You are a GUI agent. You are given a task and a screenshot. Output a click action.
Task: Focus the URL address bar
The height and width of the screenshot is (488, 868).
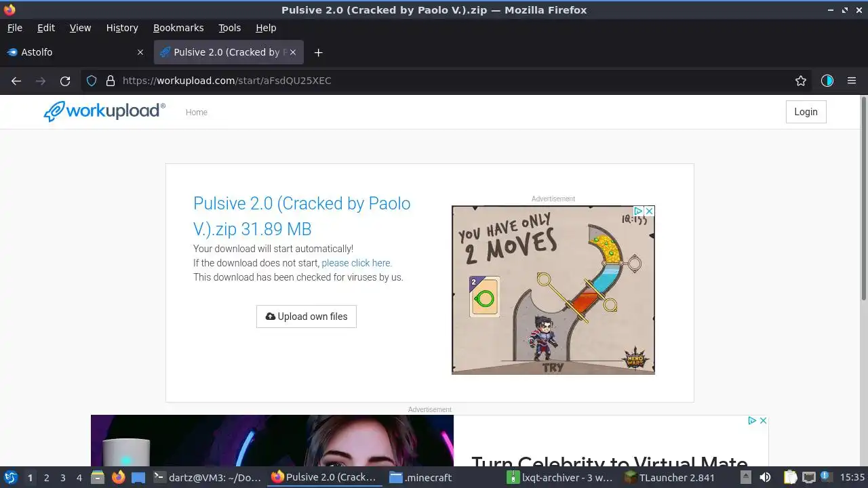(x=448, y=81)
